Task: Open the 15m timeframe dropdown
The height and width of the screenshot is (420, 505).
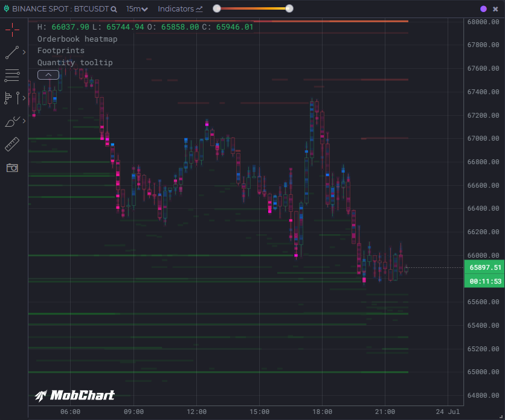Action: [x=137, y=9]
